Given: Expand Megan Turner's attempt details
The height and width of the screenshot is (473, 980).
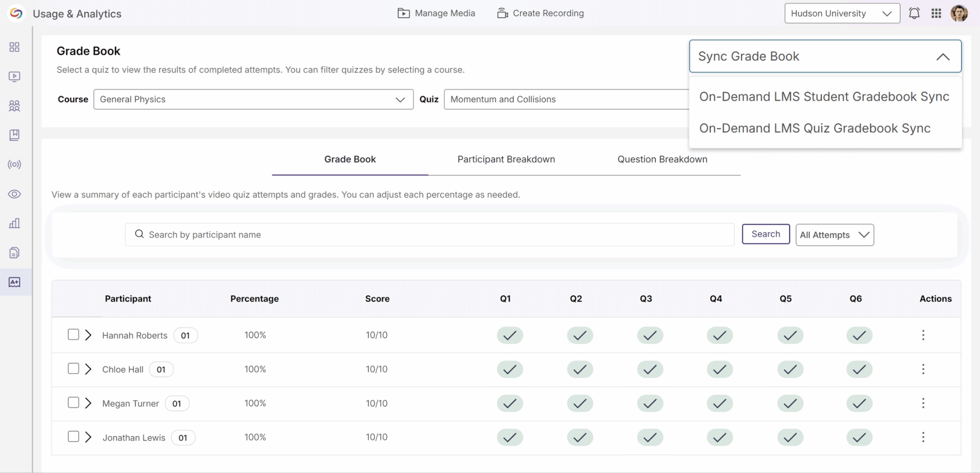Looking at the screenshot, I should [88, 403].
